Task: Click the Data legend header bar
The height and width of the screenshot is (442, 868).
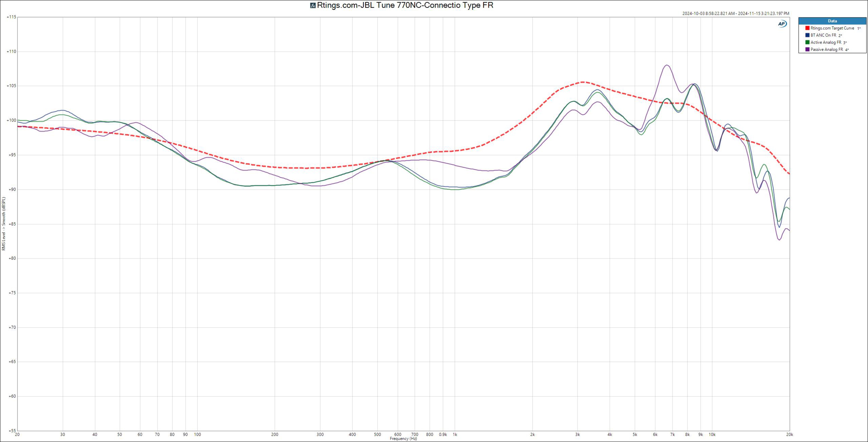Action: [x=832, y=21]
